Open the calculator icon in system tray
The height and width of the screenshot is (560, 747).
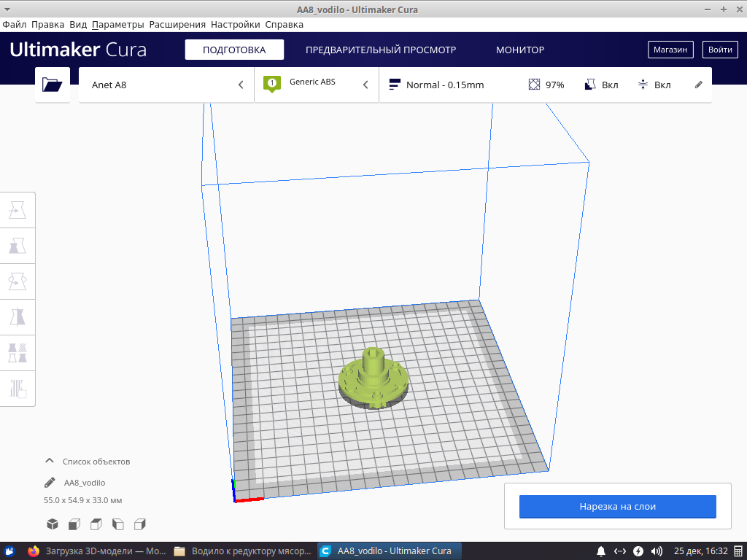coord(739,551)
